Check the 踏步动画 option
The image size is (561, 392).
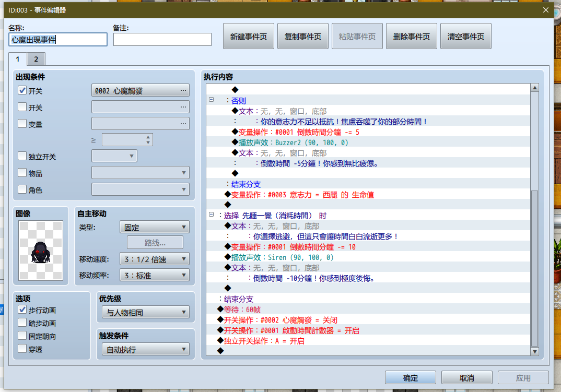22,323
